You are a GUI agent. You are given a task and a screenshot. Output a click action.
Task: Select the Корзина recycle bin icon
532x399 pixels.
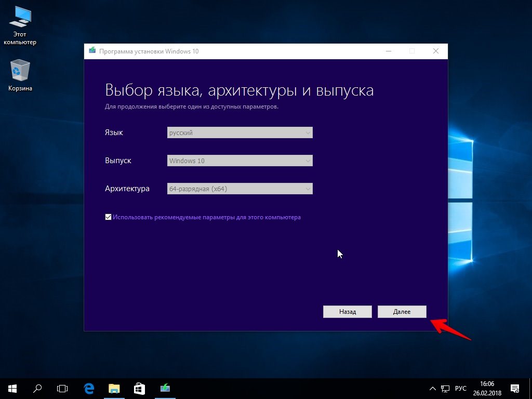(x=20, y=75)
